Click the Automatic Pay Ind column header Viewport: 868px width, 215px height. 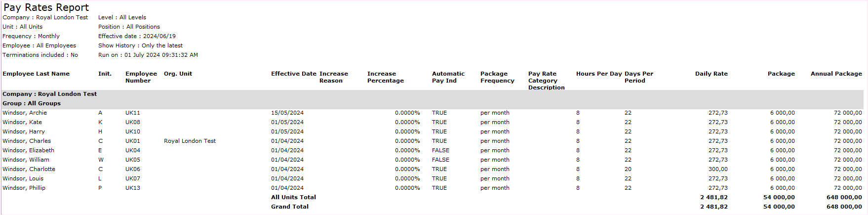(448, 77)
